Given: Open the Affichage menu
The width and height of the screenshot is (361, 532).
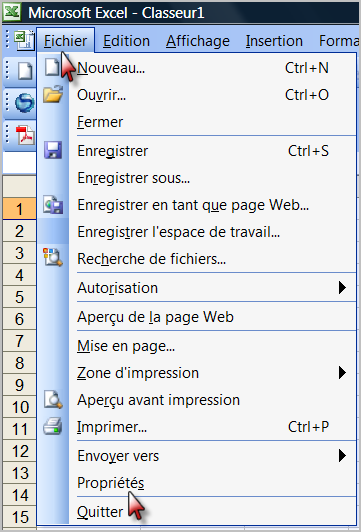Looking at the screenshot, I should [x=198, y=41].
